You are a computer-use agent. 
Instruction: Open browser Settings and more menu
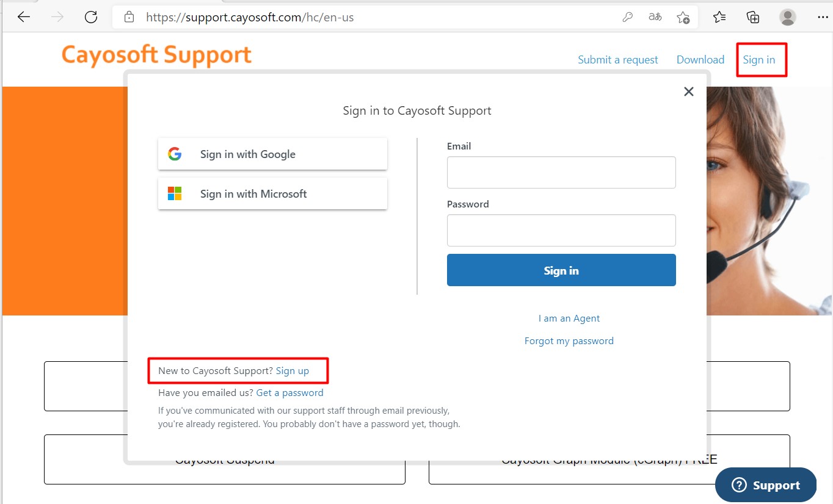(821, 17)
